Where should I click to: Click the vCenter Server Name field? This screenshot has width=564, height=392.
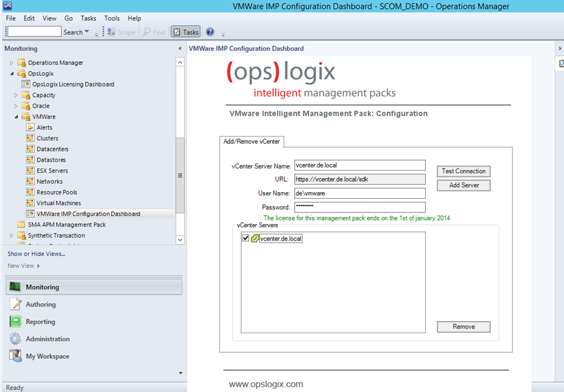click(x=360, y=165)
